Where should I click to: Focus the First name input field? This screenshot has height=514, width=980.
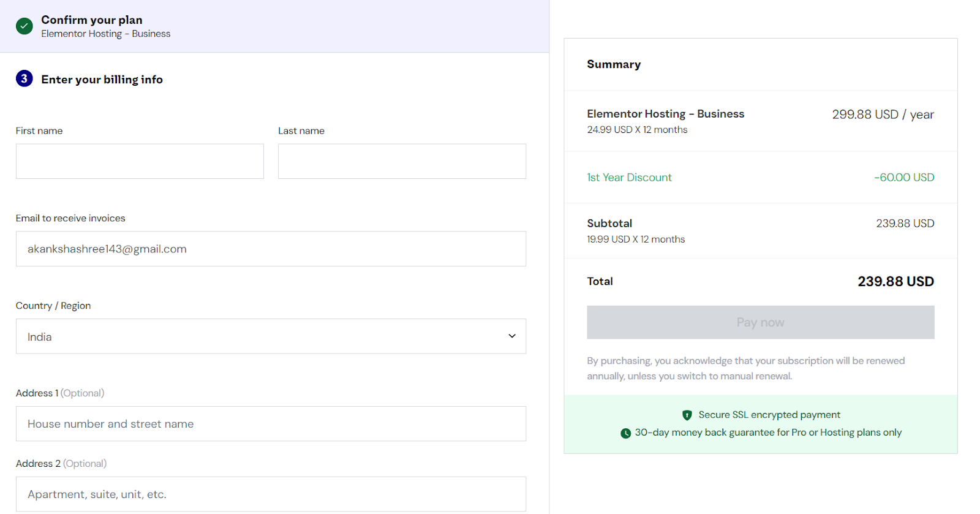click(x=140, y=161)
